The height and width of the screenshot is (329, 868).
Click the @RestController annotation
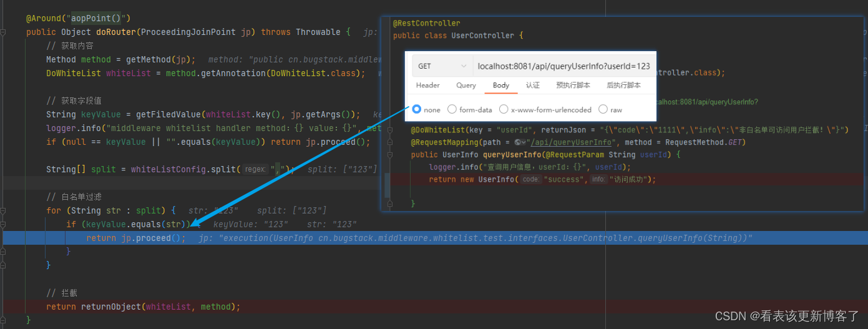[x=427, y=23]
